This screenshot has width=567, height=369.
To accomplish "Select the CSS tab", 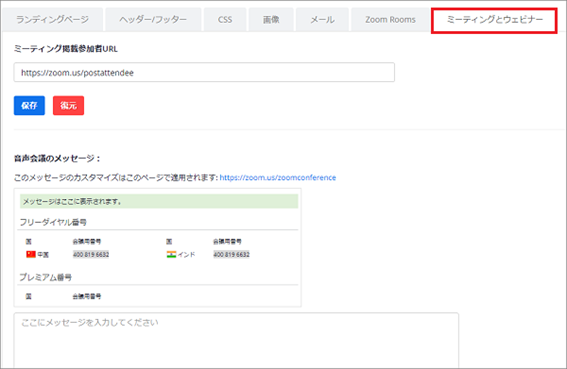I will tap(225, 20).
